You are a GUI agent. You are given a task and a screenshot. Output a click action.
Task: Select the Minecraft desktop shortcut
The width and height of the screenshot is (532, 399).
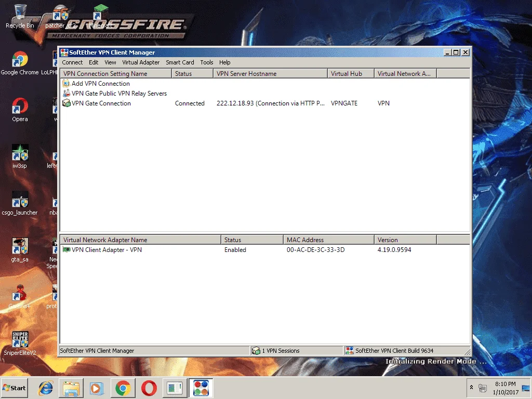coord(100,16)
